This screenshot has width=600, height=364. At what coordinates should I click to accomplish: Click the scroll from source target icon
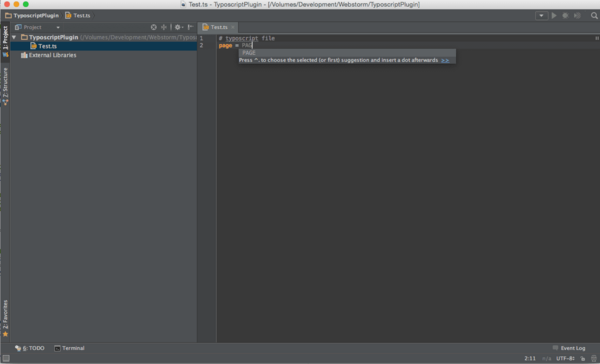pos(153,27)
